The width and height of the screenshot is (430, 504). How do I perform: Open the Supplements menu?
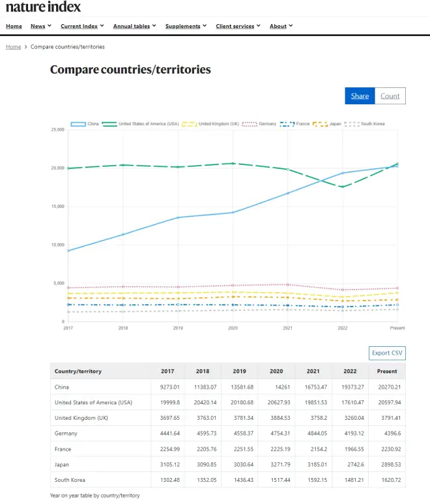(x=186, y=26)
